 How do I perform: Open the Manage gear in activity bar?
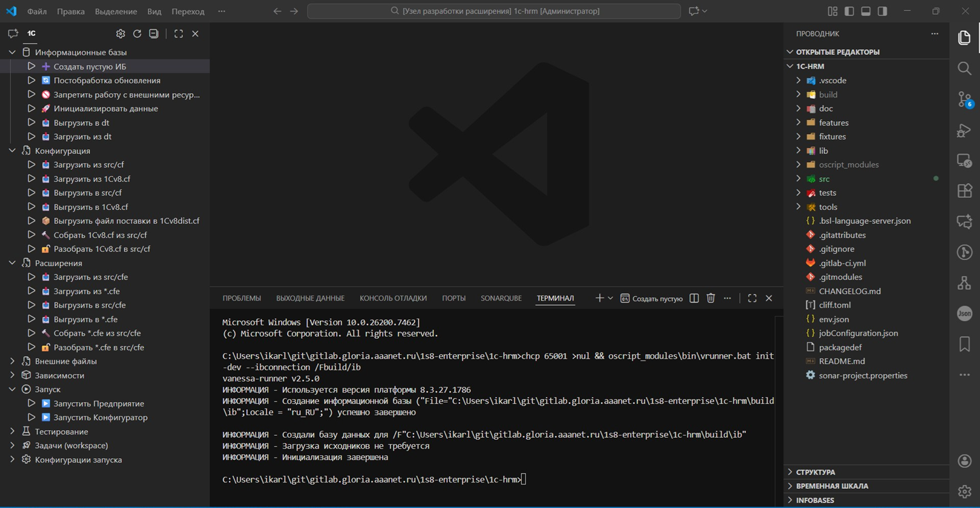point(965,491)
